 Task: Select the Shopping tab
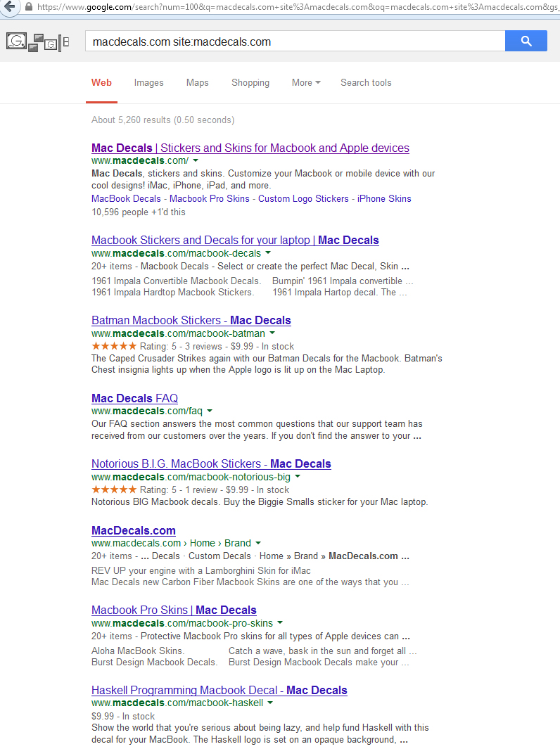pos(250,83)
